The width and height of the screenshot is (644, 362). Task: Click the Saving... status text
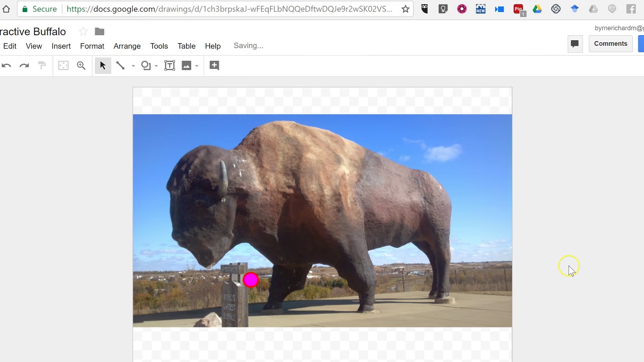tap(249, 46)
